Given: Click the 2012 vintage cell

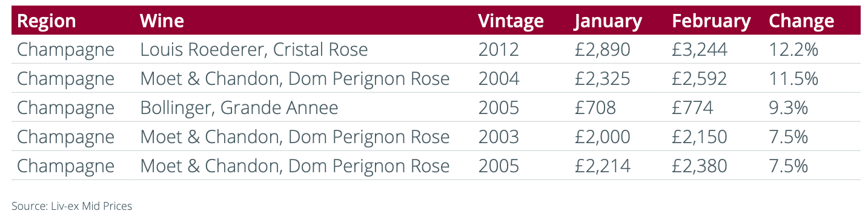Looking at the screenshot, I should [499, 50].
